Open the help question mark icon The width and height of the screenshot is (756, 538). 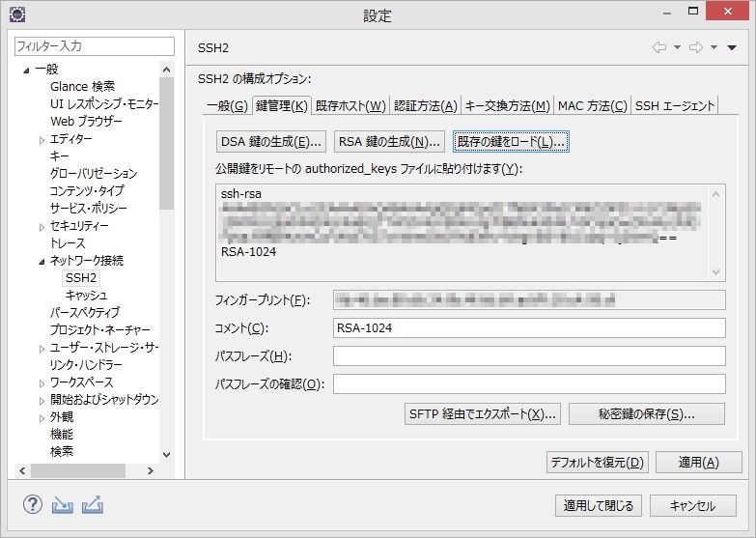32,505
